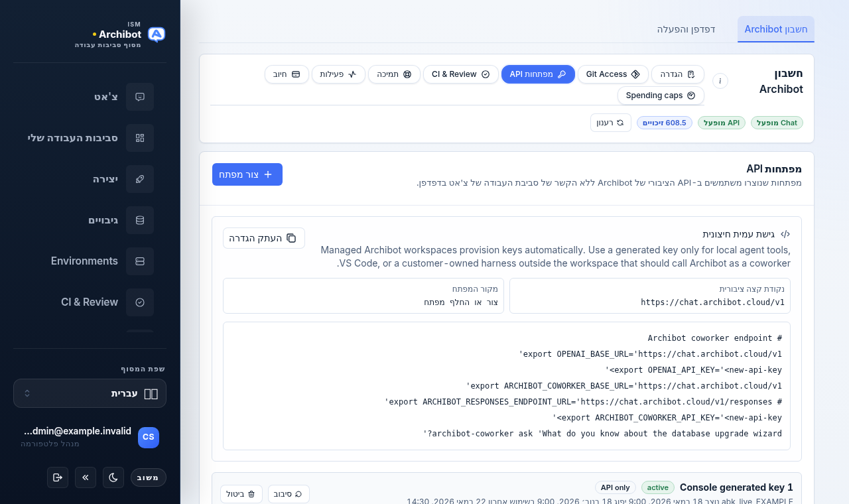Click the info icon beside חשבון Archibot

point(720,81)
